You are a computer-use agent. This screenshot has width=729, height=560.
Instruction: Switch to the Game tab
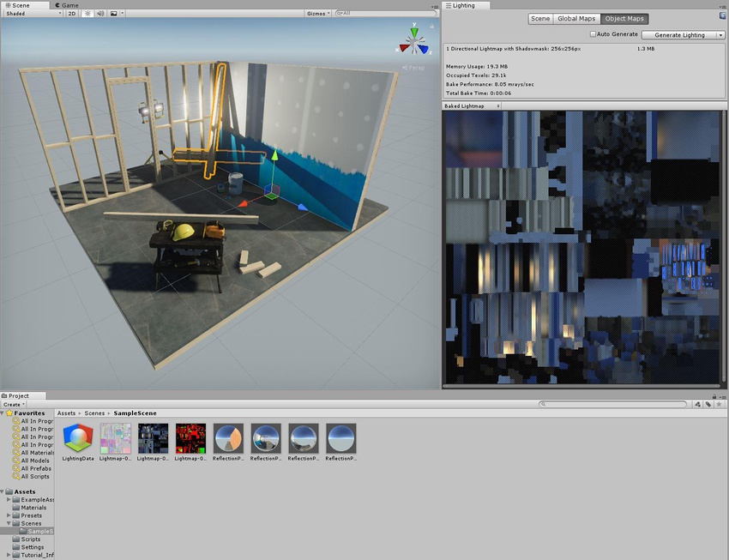66,5
